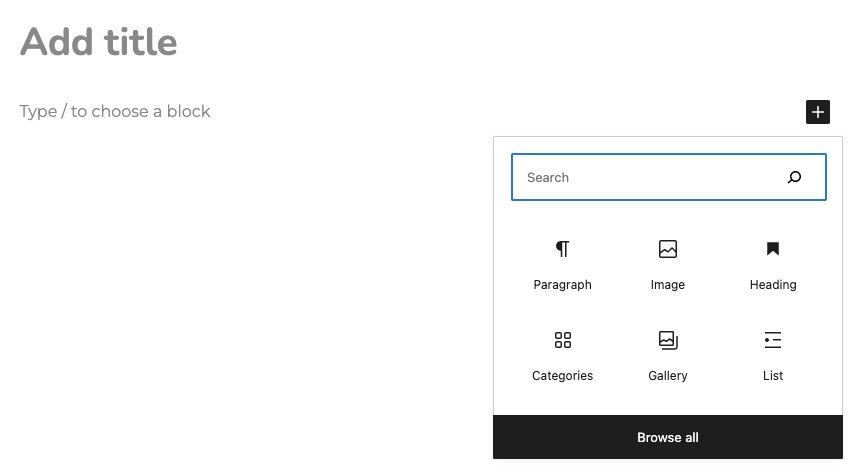Click the Paragraph text label
This screenshot has height=476, width=868.
coord(562,284)
